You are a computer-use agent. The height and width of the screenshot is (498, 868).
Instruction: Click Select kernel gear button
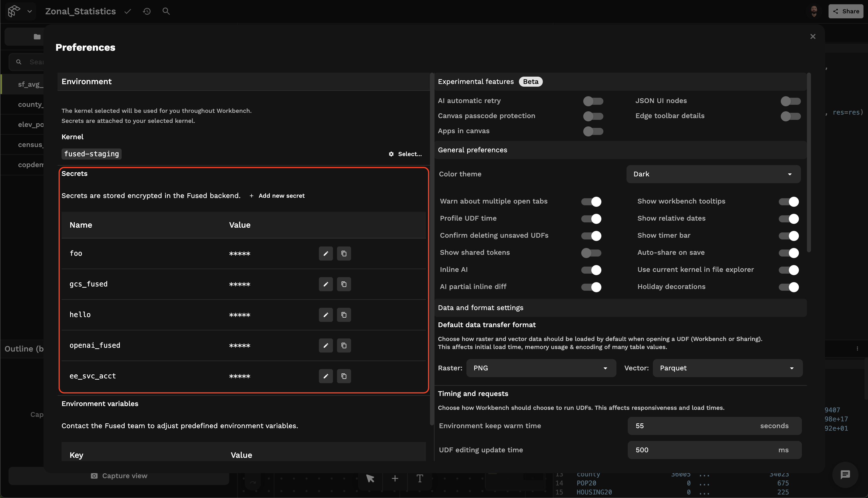[405, 154]
